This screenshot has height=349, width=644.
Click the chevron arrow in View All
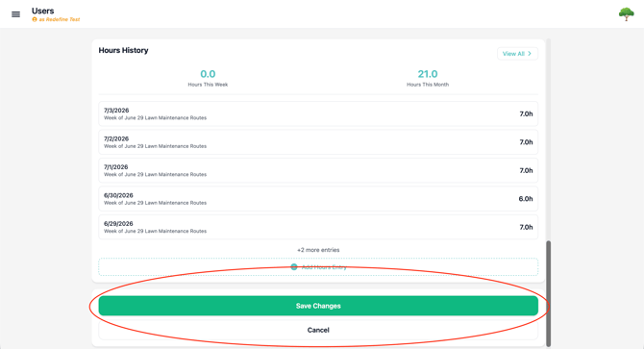click(x=530, y=54)
